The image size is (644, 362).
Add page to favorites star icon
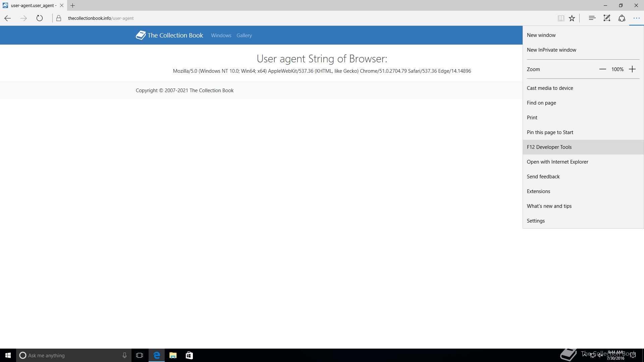point(572,18)
